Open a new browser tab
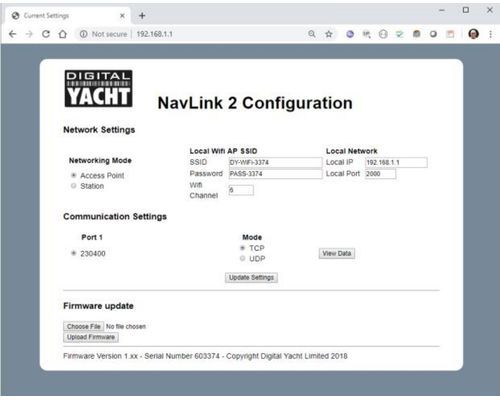The width and height of the screenshot is (500, 400). [142, 15]
